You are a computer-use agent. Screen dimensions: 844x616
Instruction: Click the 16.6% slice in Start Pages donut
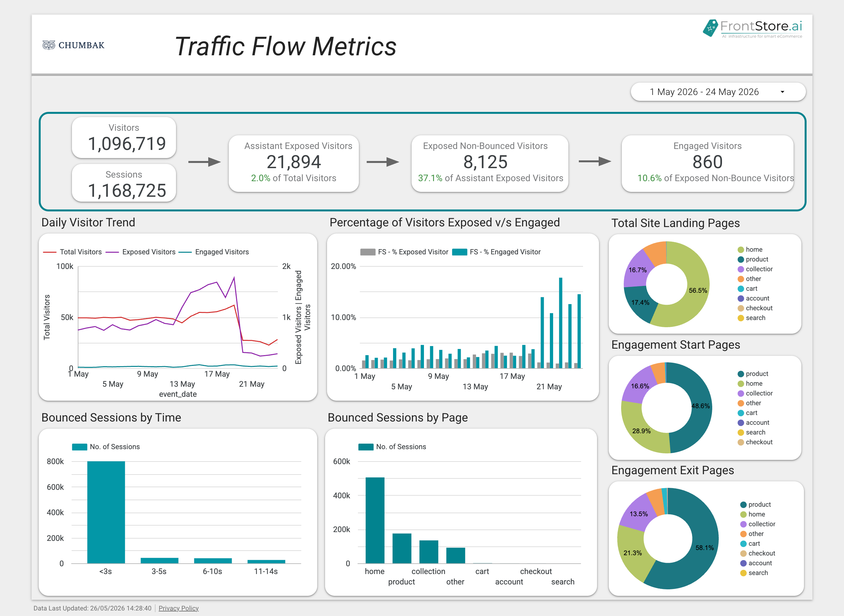[640, 386]
